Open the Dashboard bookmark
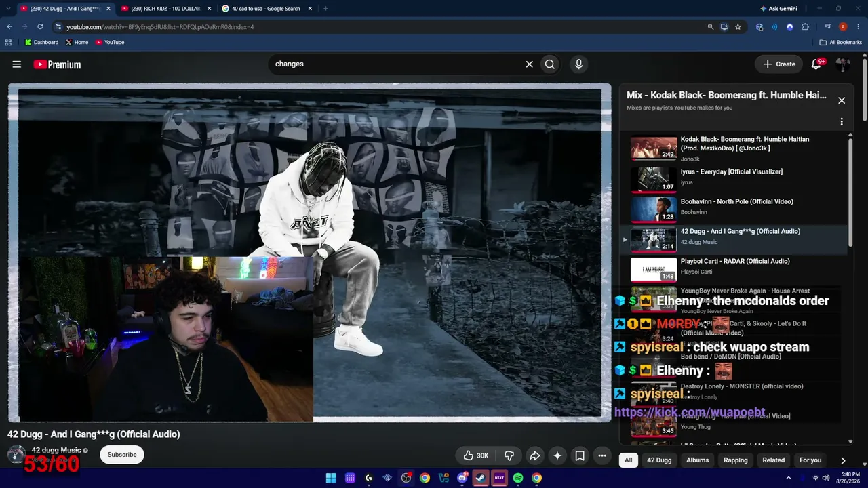The image size is (868, 488). pos(41,42)
